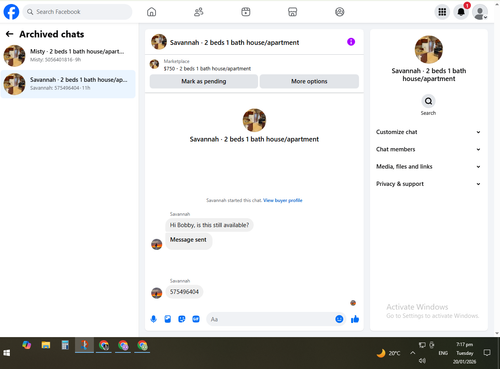Open Calculator from the taskbar

coord(65,345)
